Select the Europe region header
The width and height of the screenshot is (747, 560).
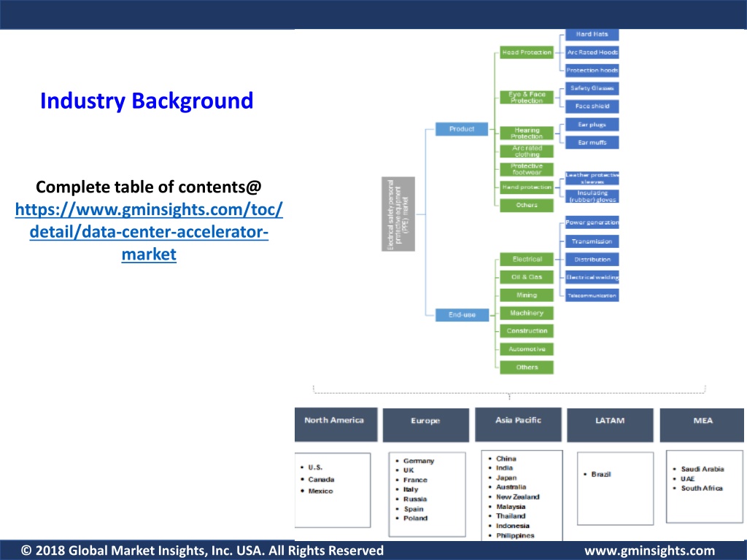coord(426,425)
